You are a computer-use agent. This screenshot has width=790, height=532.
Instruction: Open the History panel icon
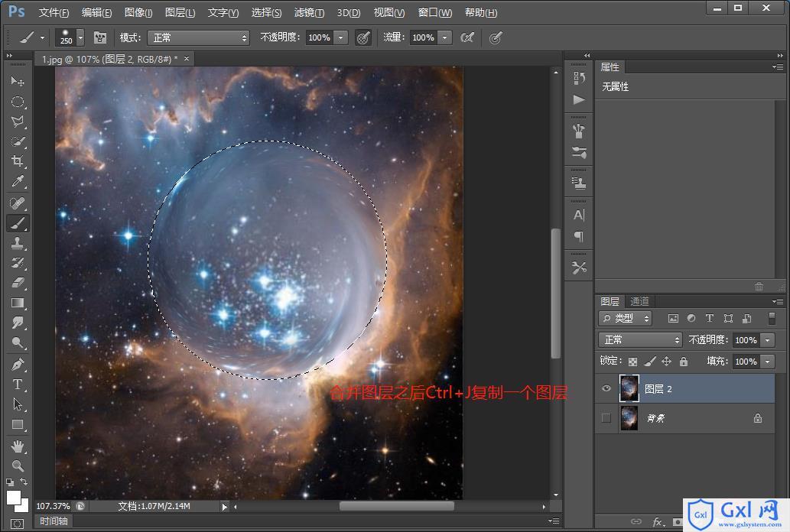click(579, 78)
